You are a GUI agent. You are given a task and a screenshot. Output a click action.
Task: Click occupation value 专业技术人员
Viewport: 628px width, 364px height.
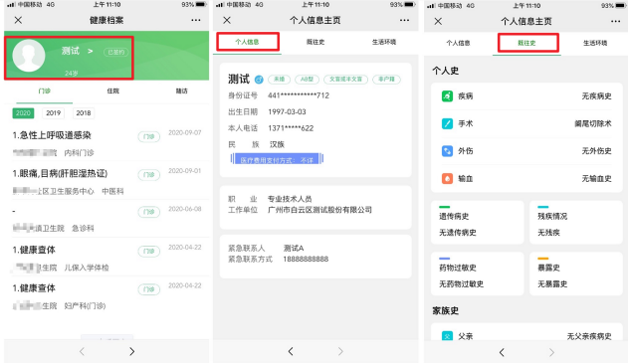(x=290, y=199)
